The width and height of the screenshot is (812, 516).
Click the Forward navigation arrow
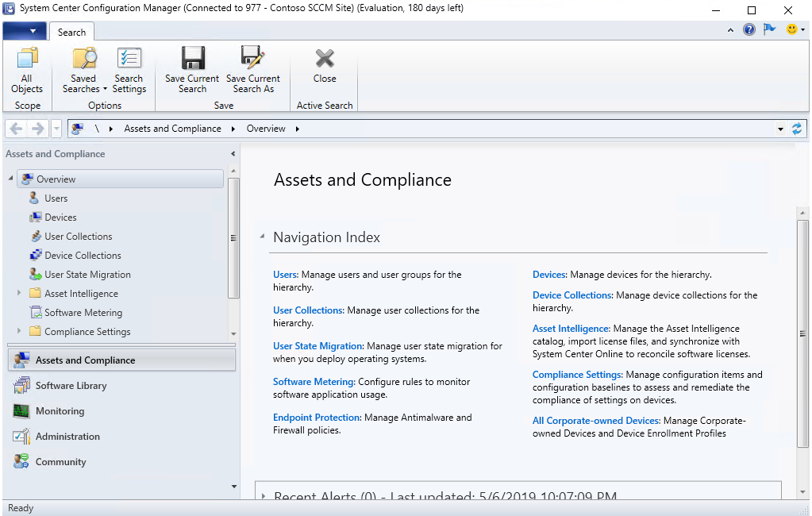[x=38, y=129]
